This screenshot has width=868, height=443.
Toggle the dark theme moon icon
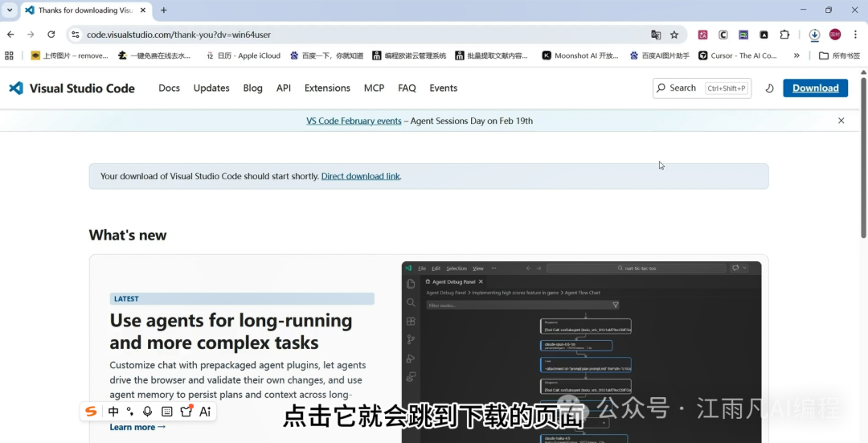click(x=769, y=88)
